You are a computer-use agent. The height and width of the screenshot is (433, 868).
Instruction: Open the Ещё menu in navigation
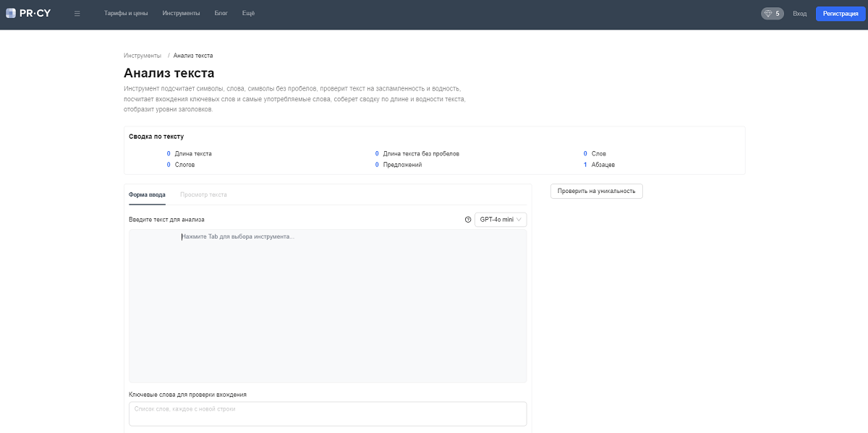click(x=248, y=14)
